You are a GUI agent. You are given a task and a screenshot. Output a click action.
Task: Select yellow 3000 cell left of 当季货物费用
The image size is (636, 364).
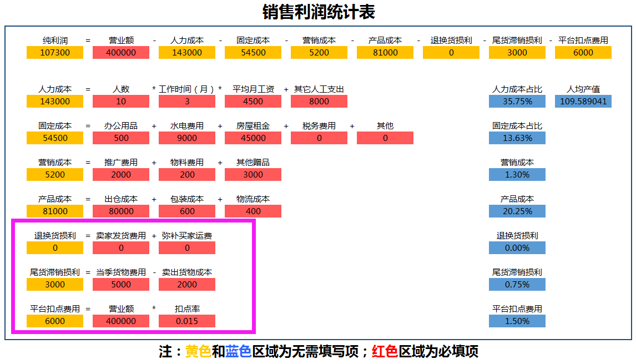(x=55, y=285)
